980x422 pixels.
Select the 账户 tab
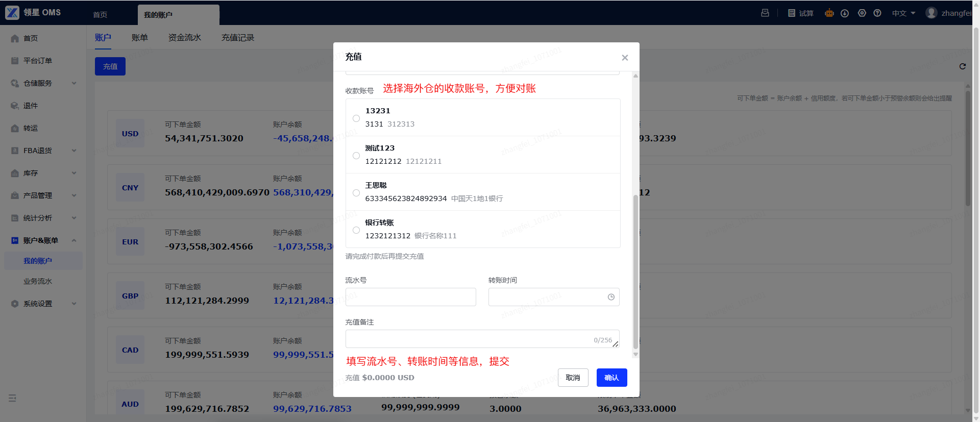pos(103,38)
